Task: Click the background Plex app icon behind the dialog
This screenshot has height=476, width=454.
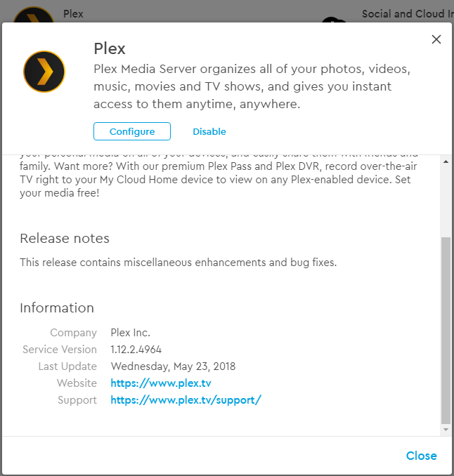Action: pyautogui.click(x=33, y=15)
